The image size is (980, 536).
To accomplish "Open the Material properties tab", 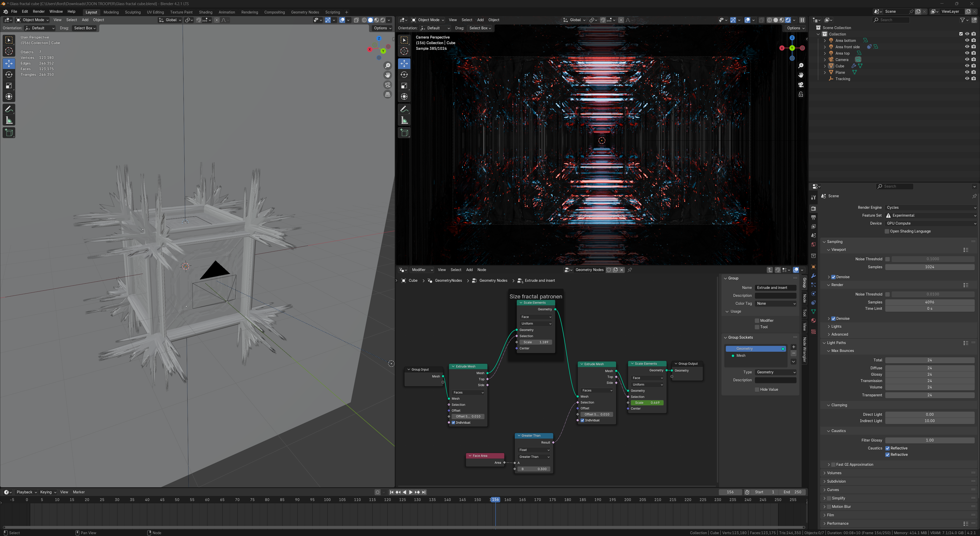I will click(x=813, y=321).
